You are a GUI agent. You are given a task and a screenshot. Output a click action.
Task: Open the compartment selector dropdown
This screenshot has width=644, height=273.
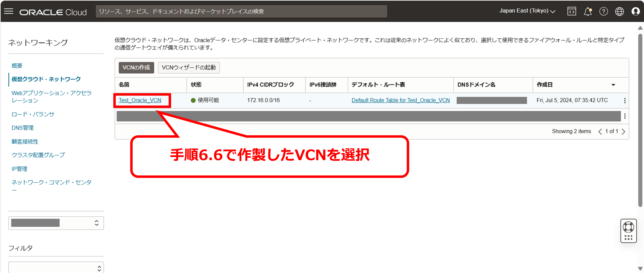pyautogui.click(x=56, y=223)
